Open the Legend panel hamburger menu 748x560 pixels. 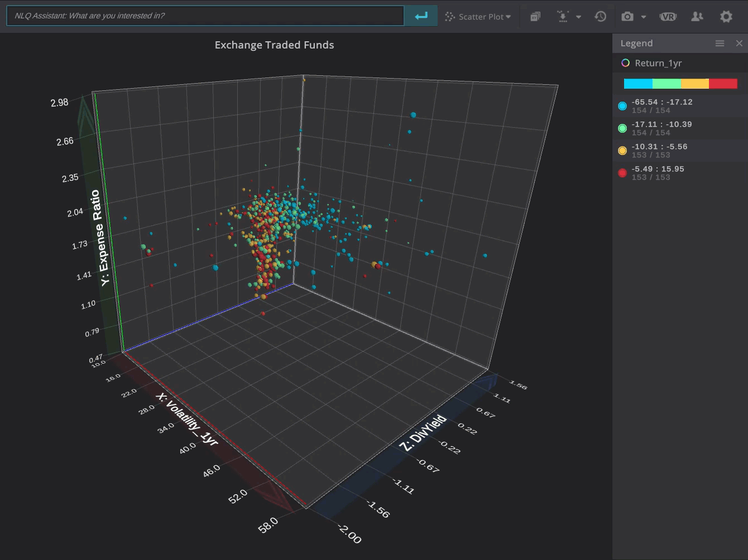[x=720, y=44]
